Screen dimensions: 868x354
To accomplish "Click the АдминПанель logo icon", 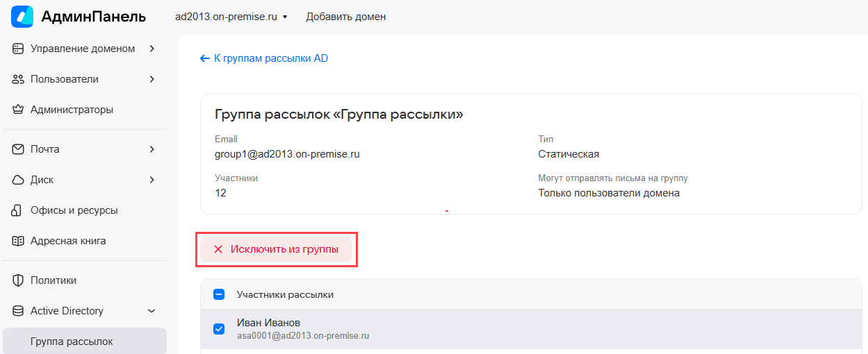I will 22,17.
